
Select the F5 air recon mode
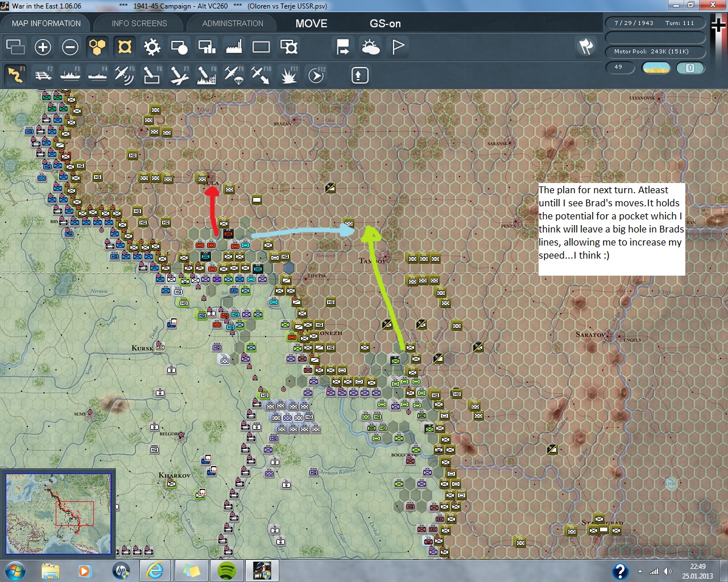click(x=125, y=75)
